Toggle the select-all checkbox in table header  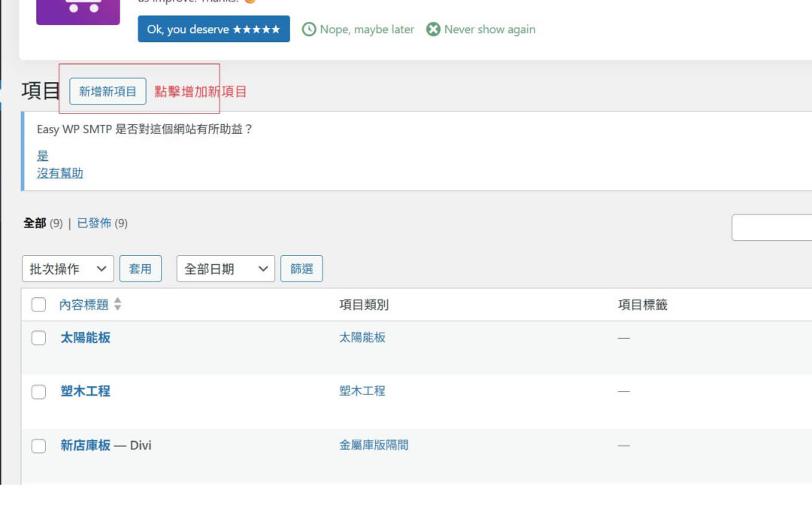(39, 304)
